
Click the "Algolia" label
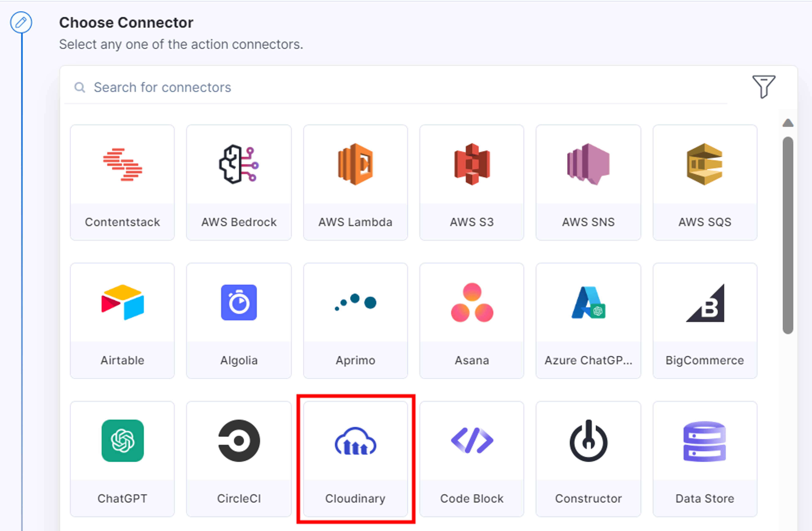[239, 360]
